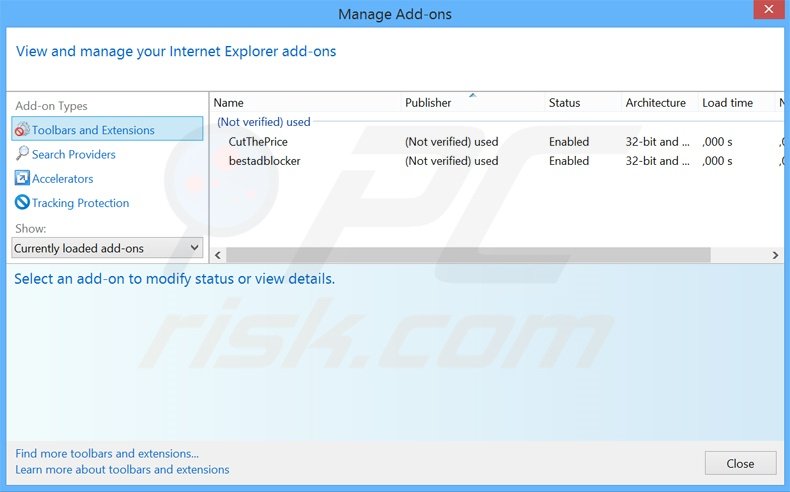Close the Manage Add-ons window

pos(740,463)
